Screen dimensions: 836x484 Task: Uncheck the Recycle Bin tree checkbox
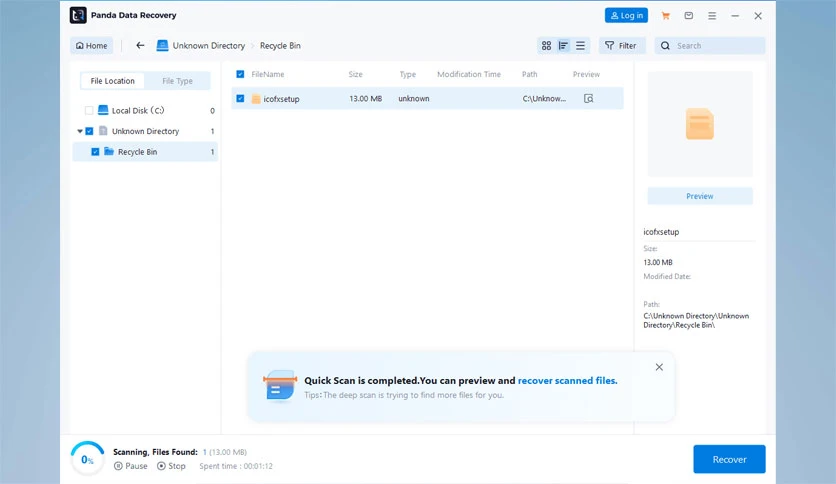(95, 152)
